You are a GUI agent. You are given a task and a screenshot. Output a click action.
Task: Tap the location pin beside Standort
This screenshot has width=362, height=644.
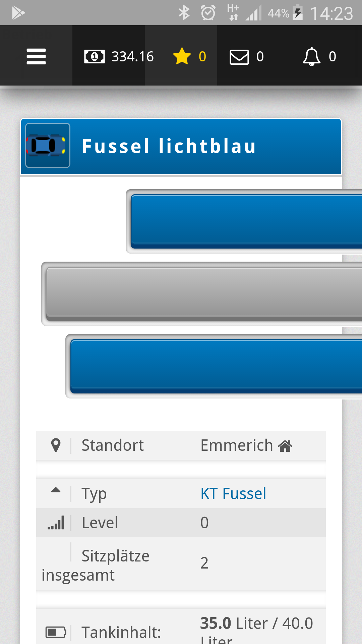tap(56, 445)
